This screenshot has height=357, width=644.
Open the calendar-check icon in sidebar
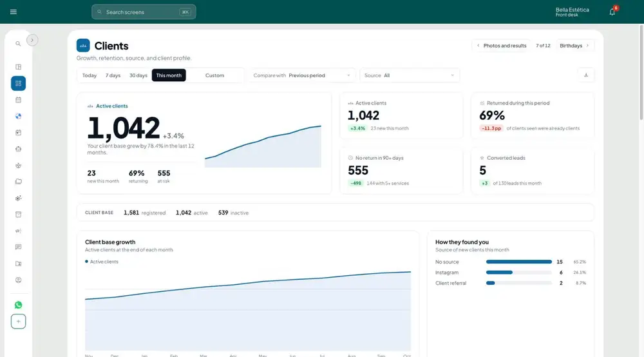click(18, 133)
